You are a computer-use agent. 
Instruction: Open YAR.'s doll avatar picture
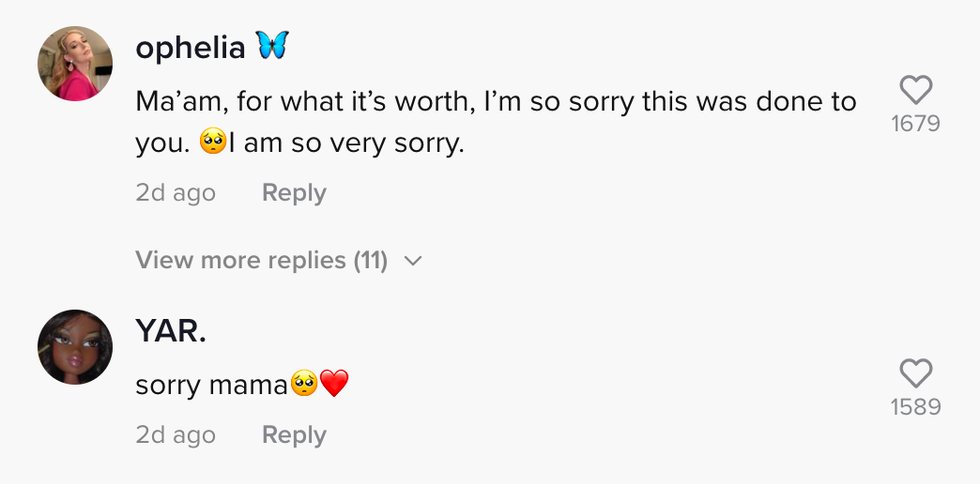click(75, 347)
